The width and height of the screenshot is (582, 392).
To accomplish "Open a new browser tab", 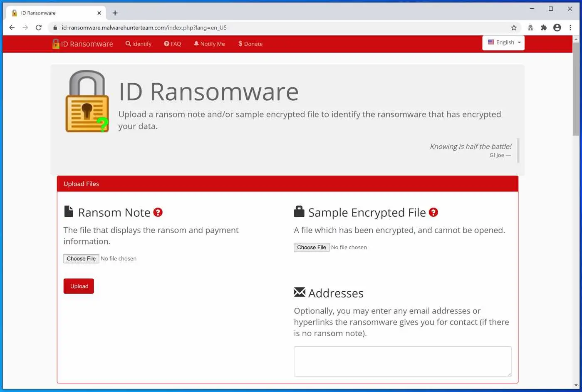I will pos(115,13).
